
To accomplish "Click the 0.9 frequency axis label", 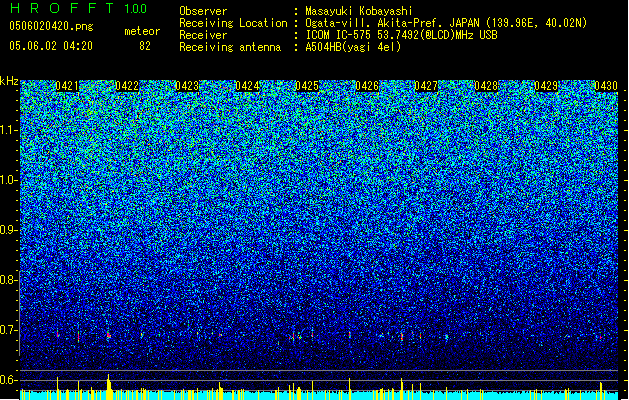I will 9,230.
